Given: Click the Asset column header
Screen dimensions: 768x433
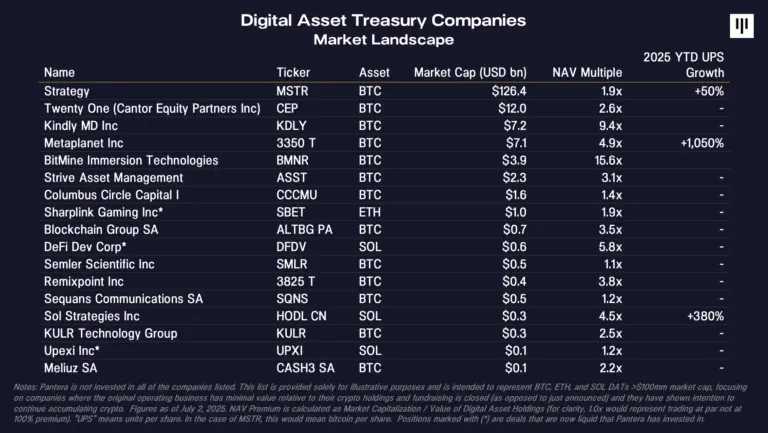Looking at the screenshot, I should [x=375, y=72].
